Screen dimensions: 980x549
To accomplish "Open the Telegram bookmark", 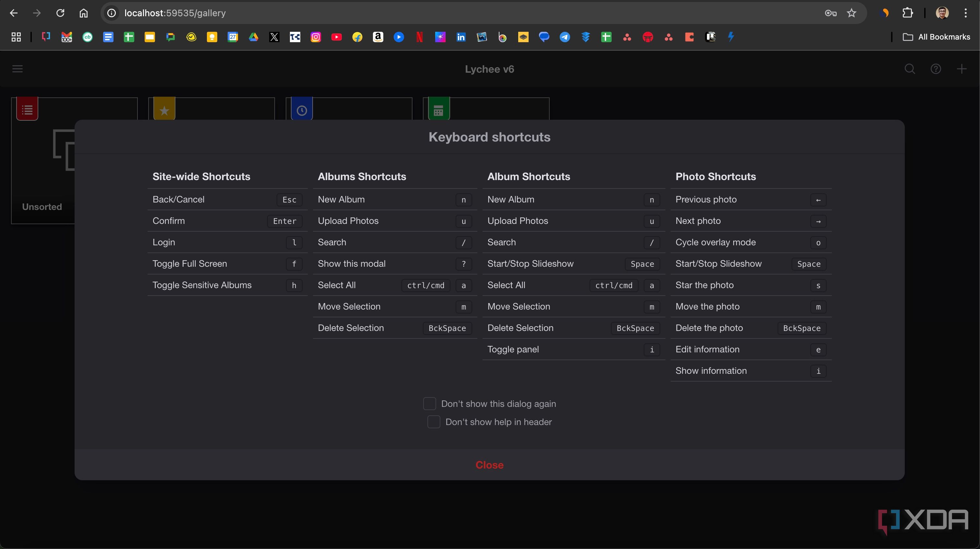I will click(565, 37).
